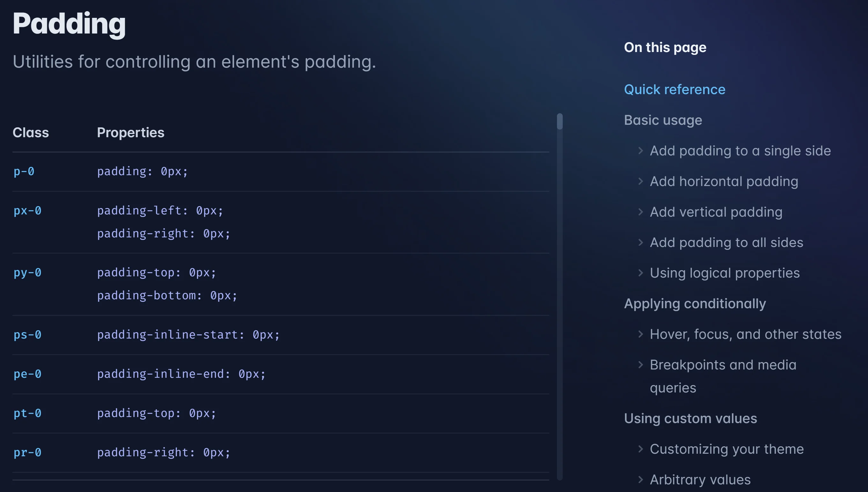Click the chevron next to "Add horizontal padding"
868x492 pixels.
(641, 182)
